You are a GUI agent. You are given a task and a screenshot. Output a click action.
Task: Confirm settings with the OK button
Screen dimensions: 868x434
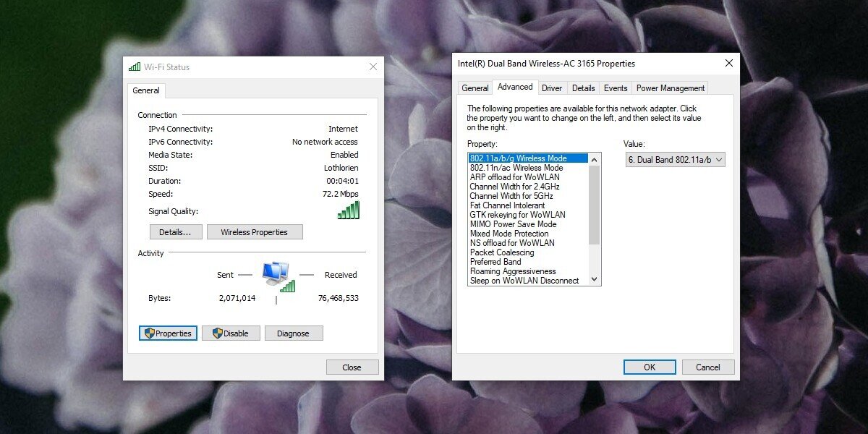coord(649,367)
